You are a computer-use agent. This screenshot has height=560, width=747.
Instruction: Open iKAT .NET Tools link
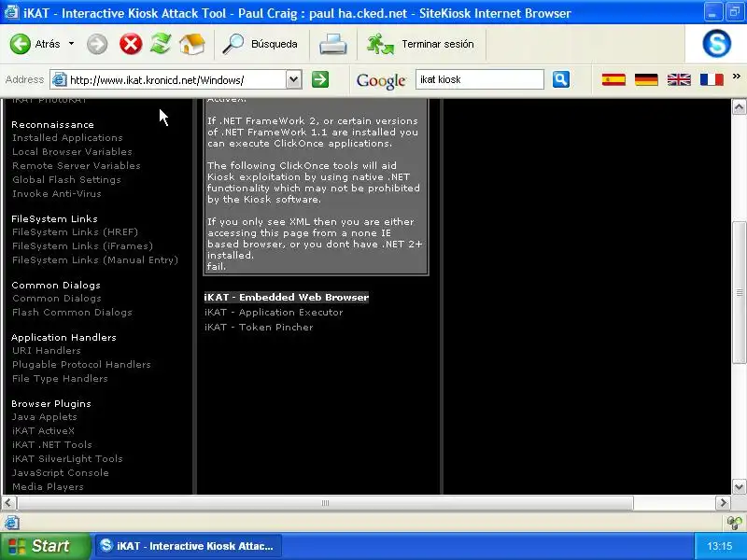pos(52,445)
